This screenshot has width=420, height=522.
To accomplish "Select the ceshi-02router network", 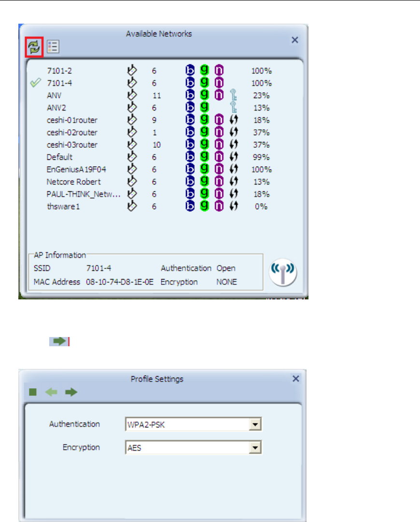I will coord(72,132).
